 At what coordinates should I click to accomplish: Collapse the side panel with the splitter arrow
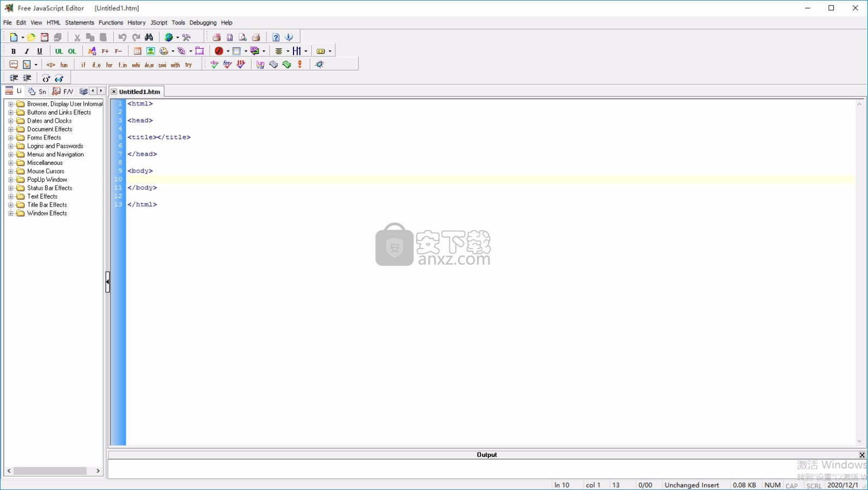click(x=107, y=282)
